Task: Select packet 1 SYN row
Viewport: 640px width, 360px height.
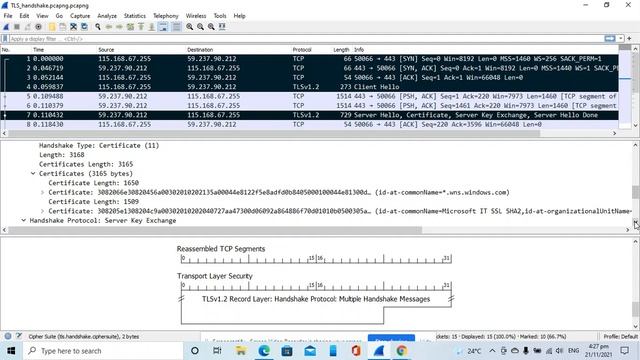Action: (309, 59)
